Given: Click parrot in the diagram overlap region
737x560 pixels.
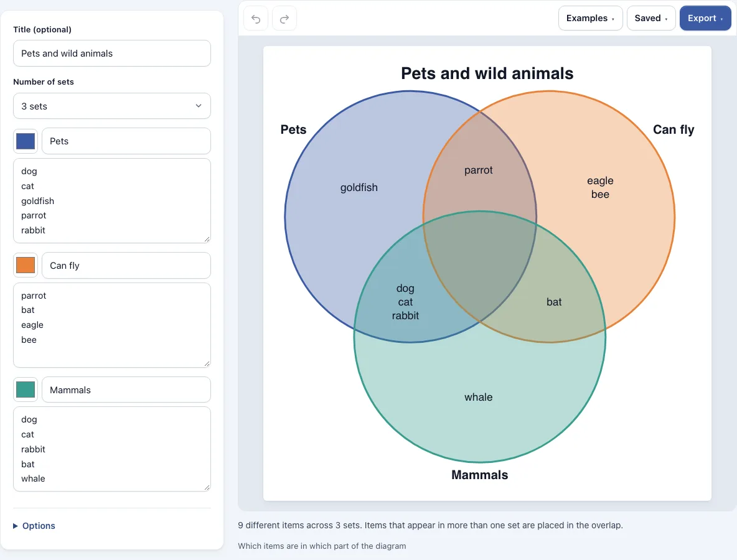Looking at the screenshot, I should 479,170.
